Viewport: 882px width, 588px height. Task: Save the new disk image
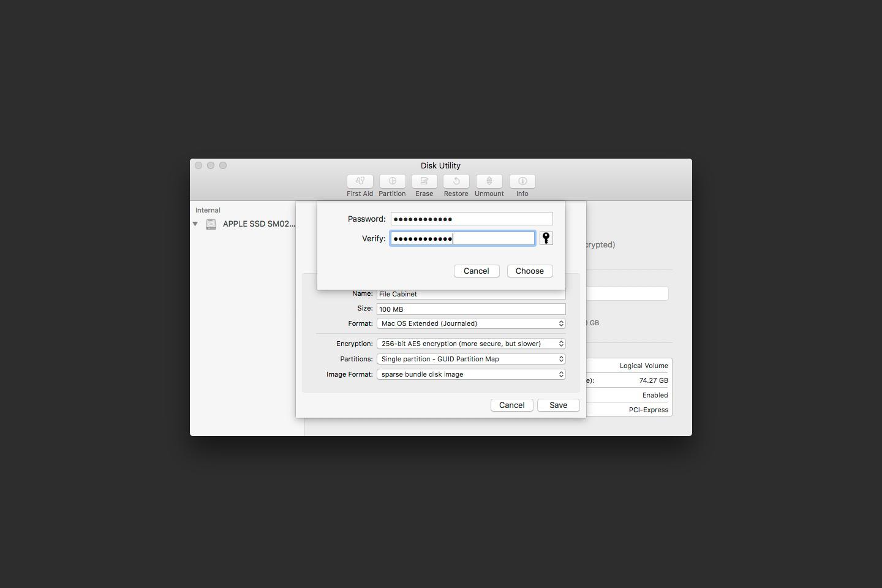[x=557, y=405]
